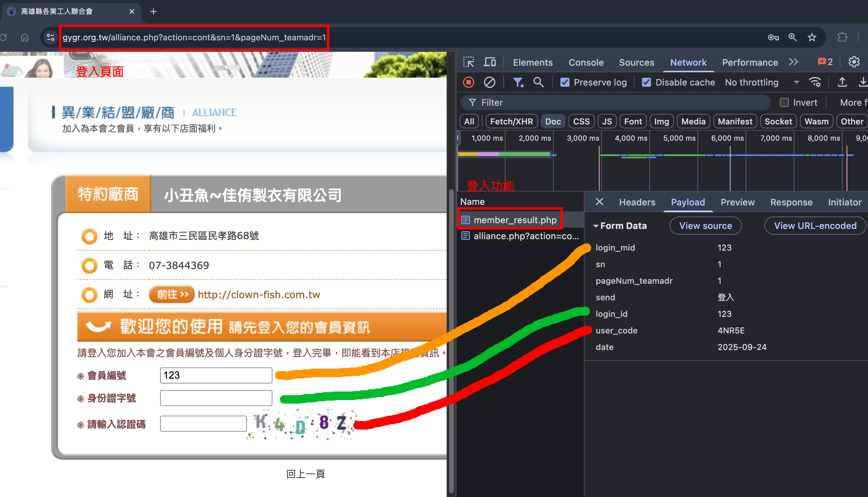Open the Initiator tab of the request
The width and height of the screenshot is (868, 497).
(x=845, y=202)
